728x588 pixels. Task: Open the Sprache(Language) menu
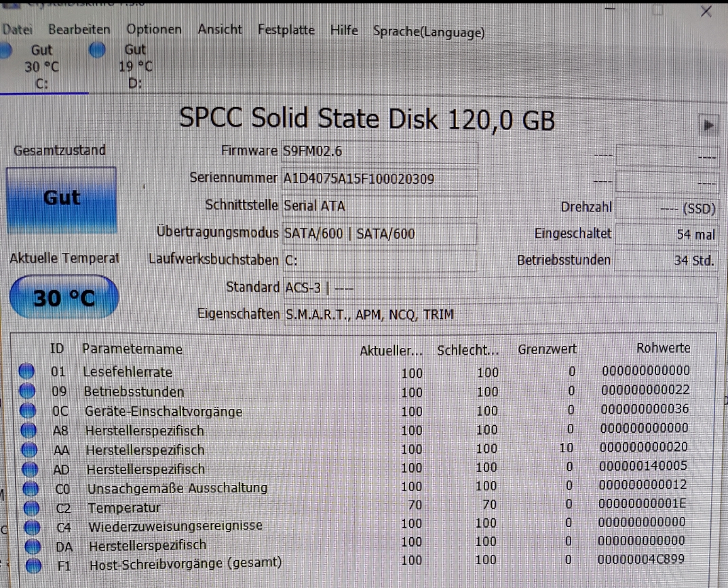429,32
